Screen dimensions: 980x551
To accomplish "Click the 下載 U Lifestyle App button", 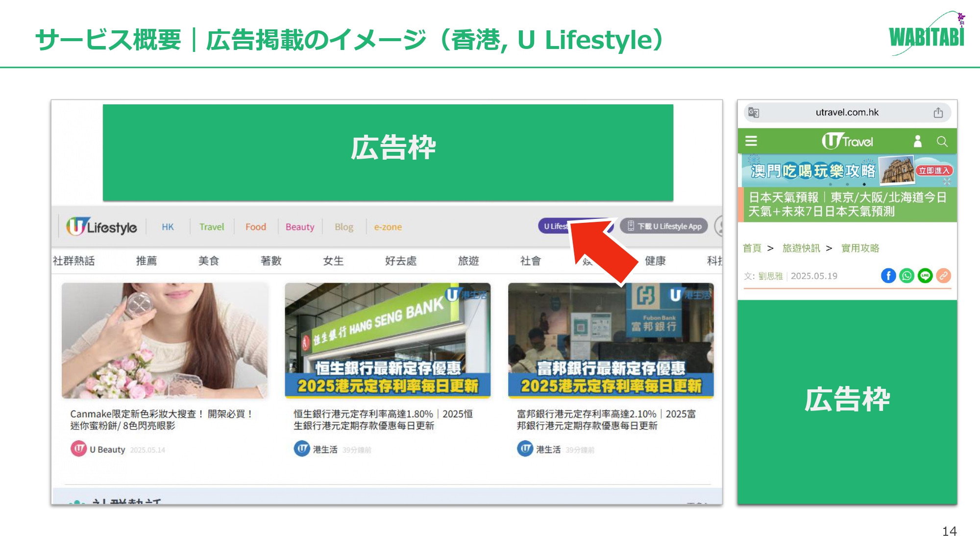I will click(664, 226).
